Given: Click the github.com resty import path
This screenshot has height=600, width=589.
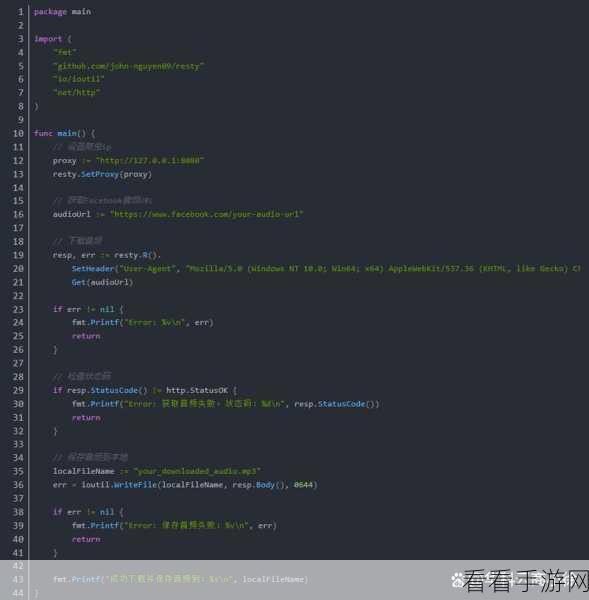Looking at the screenshot, I should pyautogui.click(x=129, y=66).
